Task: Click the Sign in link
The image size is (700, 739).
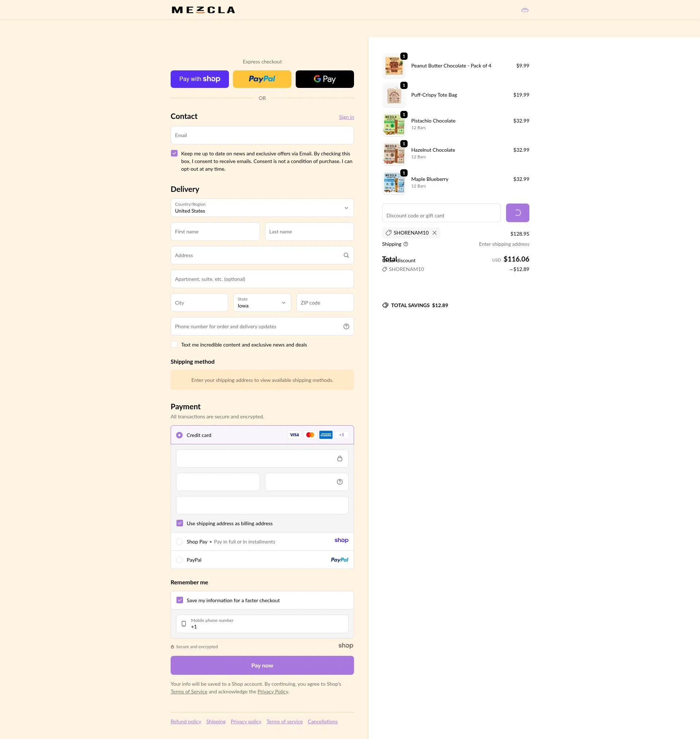Action: (346, 117)
